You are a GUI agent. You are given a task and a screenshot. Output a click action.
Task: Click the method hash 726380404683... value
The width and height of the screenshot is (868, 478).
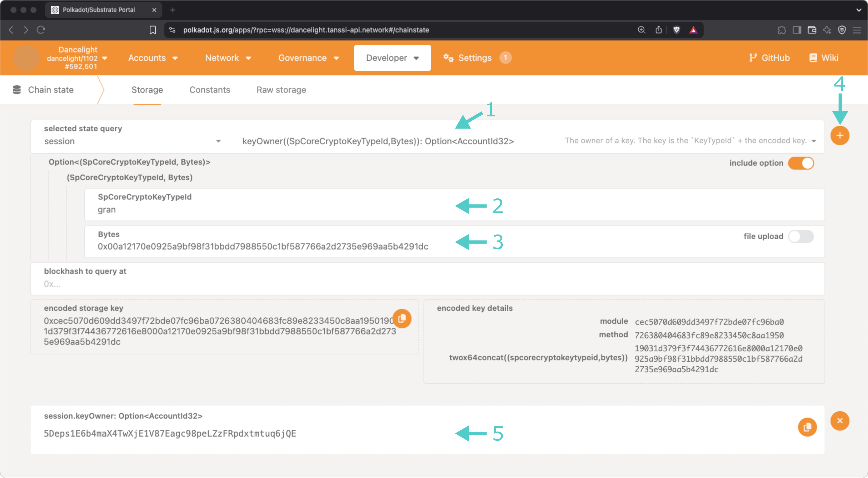click(x=709, y=336)
